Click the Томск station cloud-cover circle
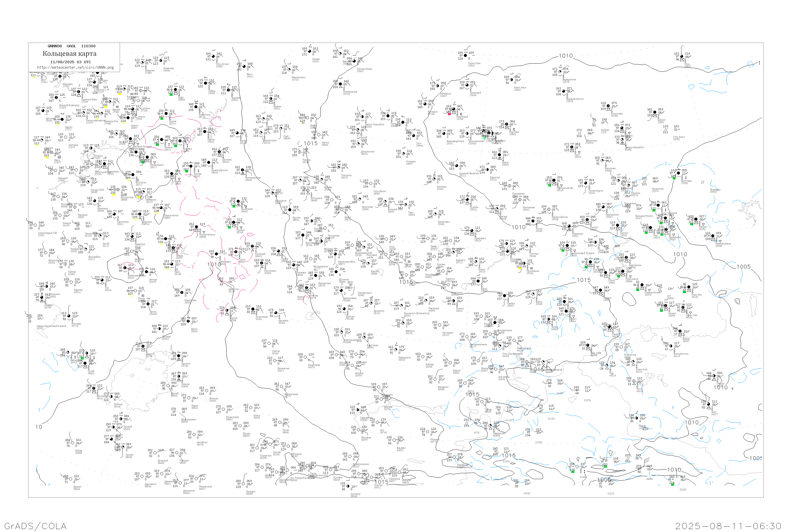This screenshot has width=798, height=532. (533, 221)
